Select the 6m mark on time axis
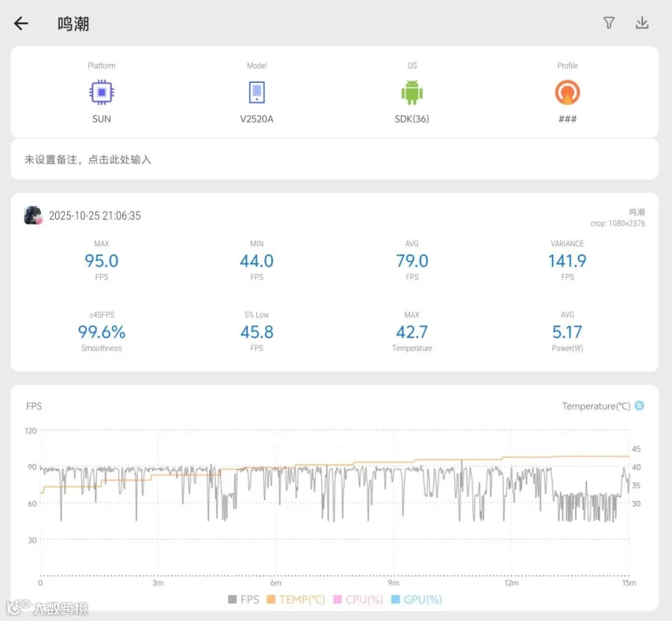This screenshot has width=672, height=621. (276, 583)
